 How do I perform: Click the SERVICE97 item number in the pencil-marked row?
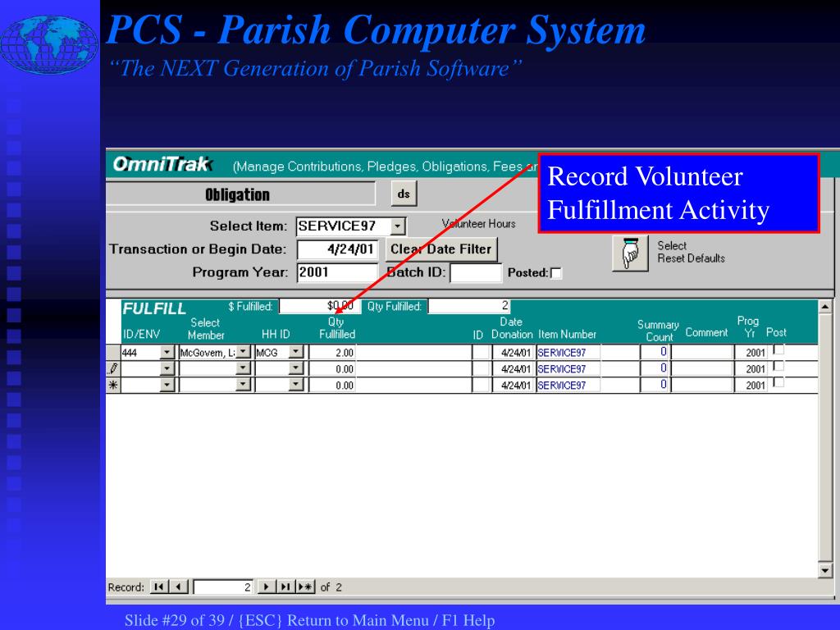pos(568,368)
